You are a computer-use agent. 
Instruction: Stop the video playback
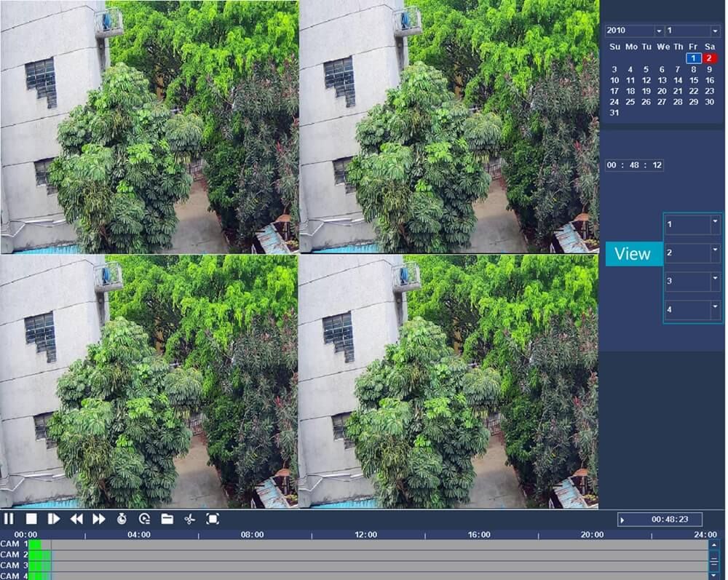31,519
